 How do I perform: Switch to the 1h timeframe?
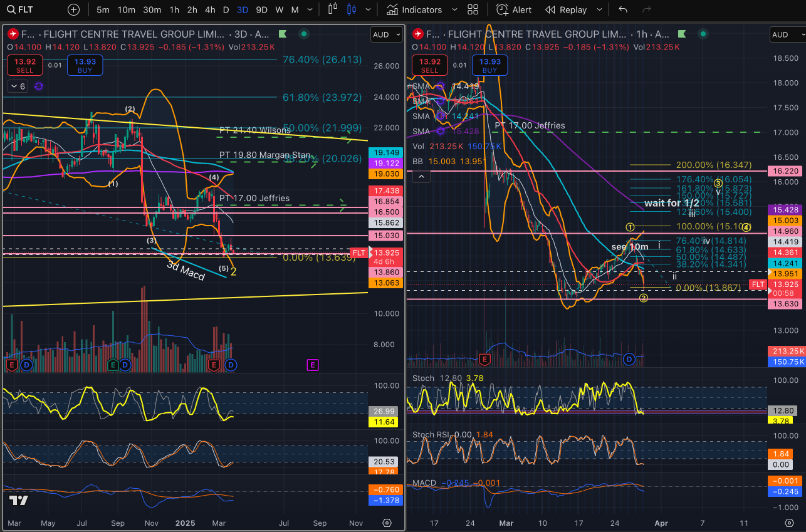tap(174, 9)
